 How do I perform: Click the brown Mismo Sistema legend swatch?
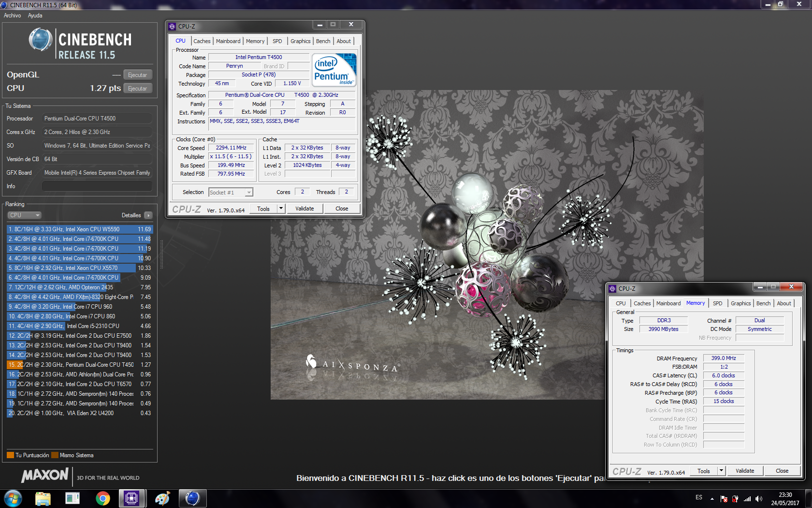pos(55,455)
